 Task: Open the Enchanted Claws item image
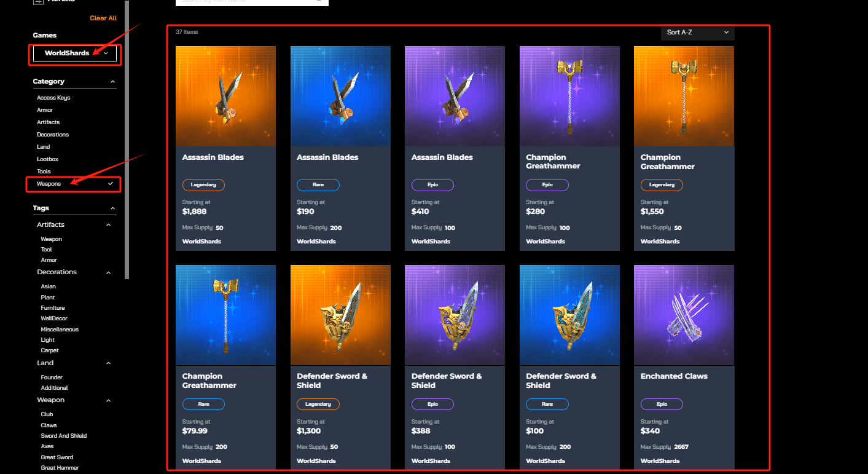684,315
